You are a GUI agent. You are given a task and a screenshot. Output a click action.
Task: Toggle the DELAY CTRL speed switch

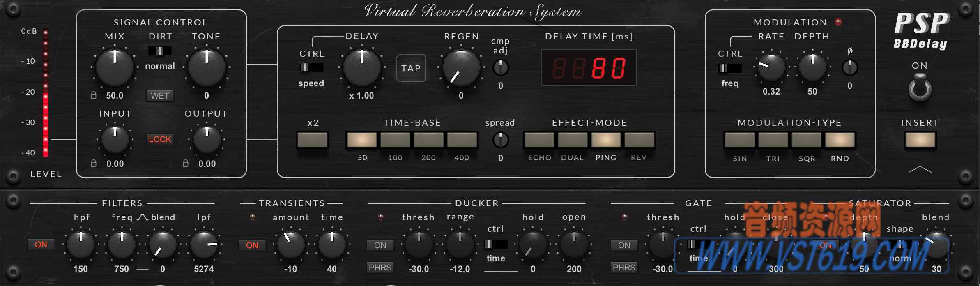[312, 67]
